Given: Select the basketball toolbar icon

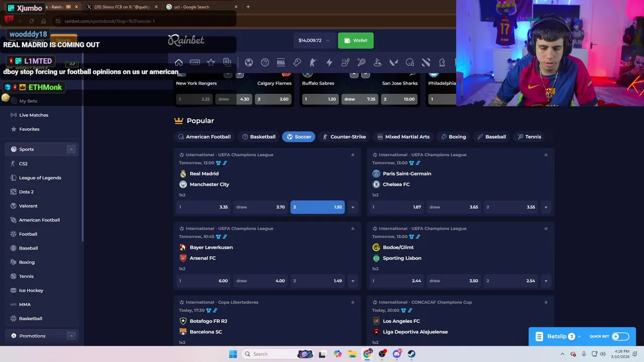Looking at the screenshot, I should pos(265,62).
